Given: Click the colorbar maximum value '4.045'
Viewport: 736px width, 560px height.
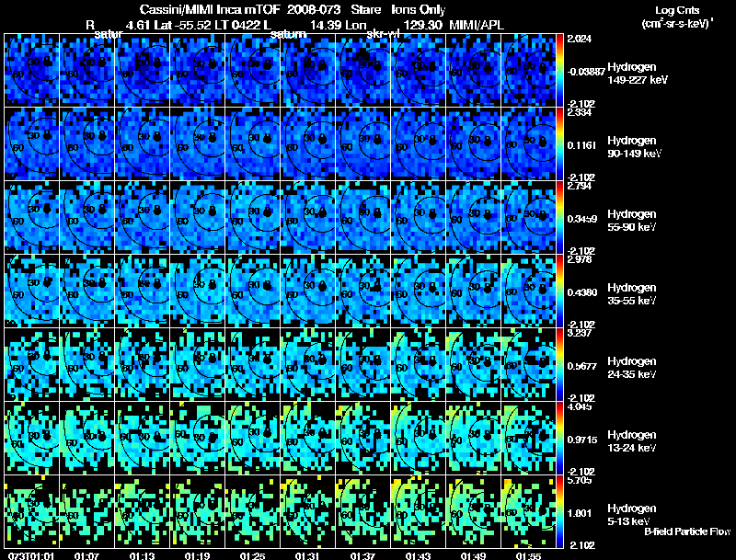Looking at the screenshot, I should (x=580, y=406).
